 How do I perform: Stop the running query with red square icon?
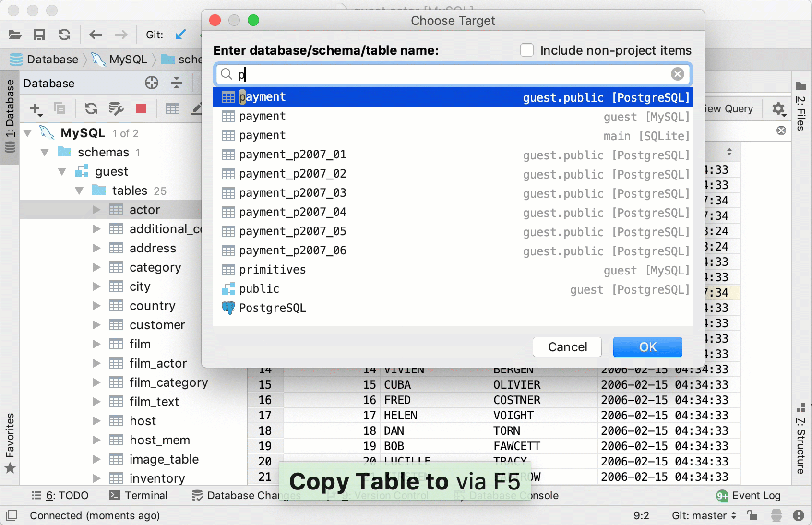coord(141,109)
